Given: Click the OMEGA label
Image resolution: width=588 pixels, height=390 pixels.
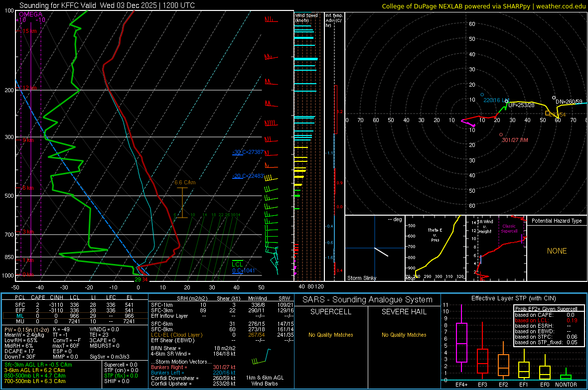Looking at the screenshot, I should click(30, 14).
